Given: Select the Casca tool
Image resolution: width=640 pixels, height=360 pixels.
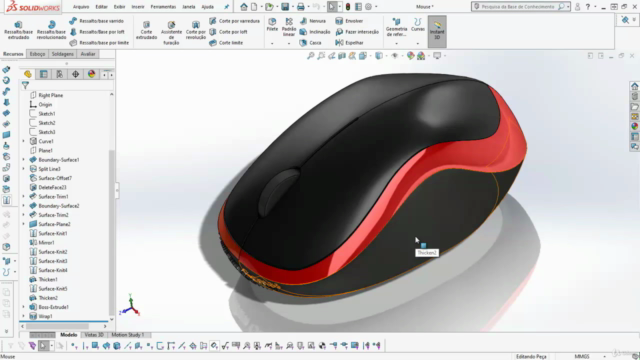Looking at the screenshot, I should 311,42.
